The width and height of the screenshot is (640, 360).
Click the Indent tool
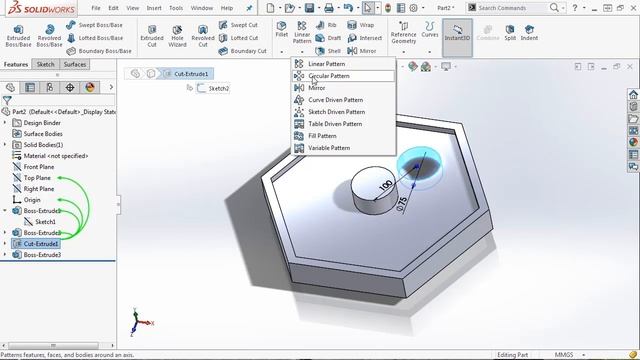[x=529, y=33]
